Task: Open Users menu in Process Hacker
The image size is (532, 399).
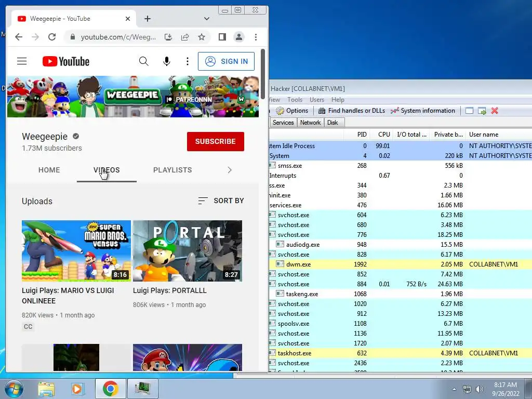Action: tap(316, 100)
